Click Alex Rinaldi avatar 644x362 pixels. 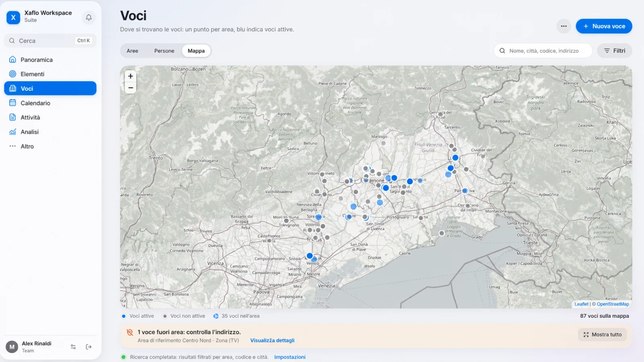pyautogui.click(x=12, y=347)
